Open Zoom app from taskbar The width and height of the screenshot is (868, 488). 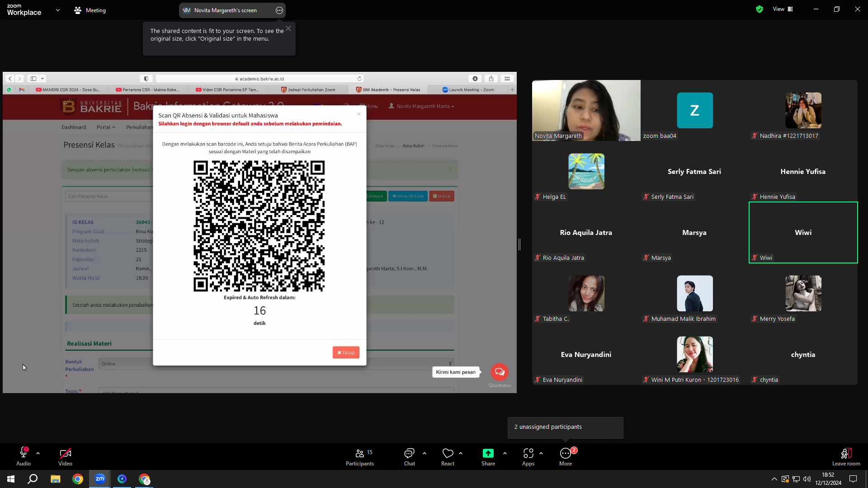click(100, 479)
